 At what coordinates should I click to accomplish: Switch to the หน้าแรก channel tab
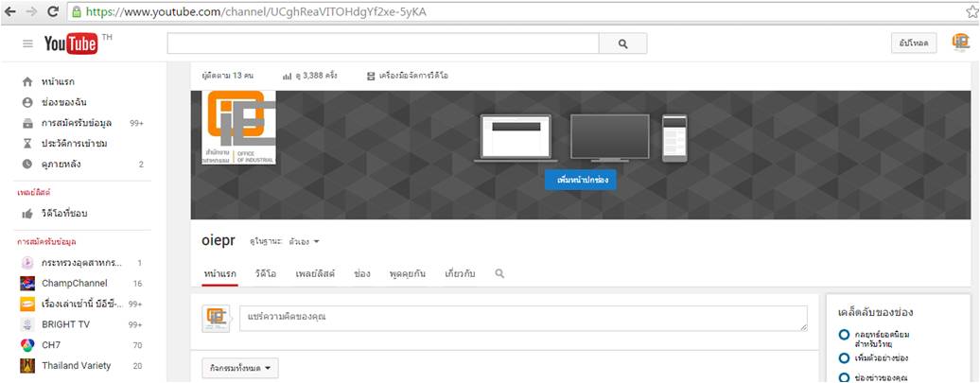(220, 273)
